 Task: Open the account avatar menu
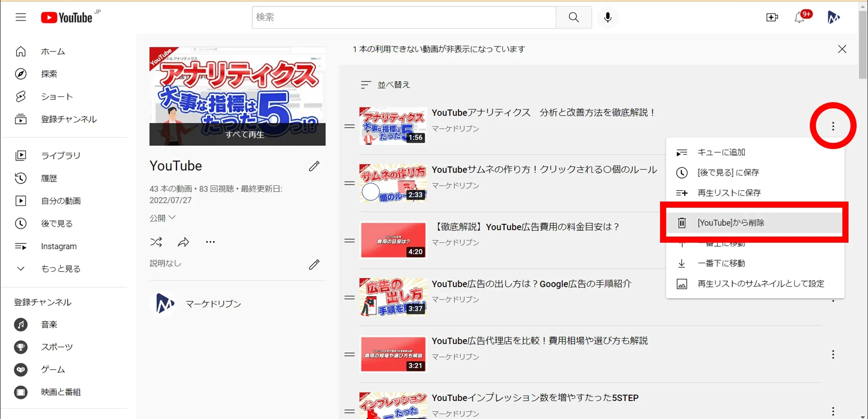coord(833,17)
